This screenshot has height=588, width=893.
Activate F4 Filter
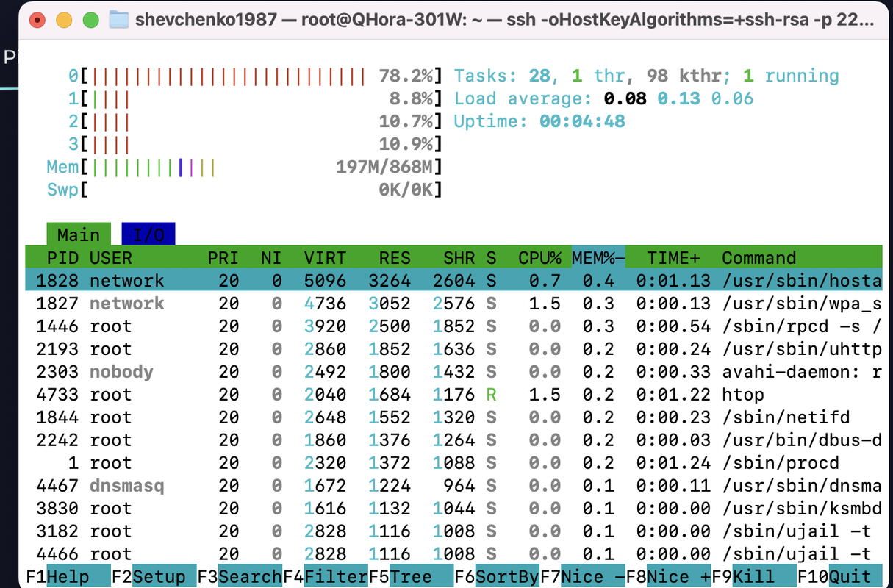[x=326, y=576]
